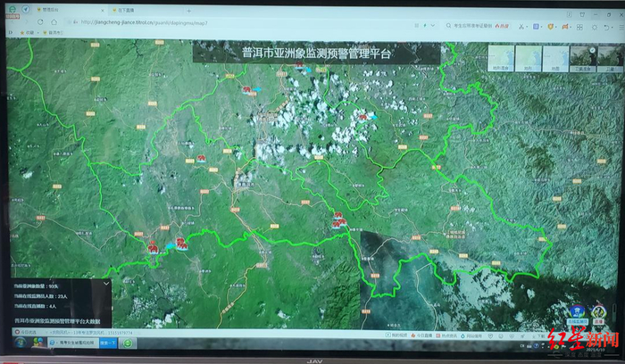Click the news ticker text in the status bar

click(89, 332)
